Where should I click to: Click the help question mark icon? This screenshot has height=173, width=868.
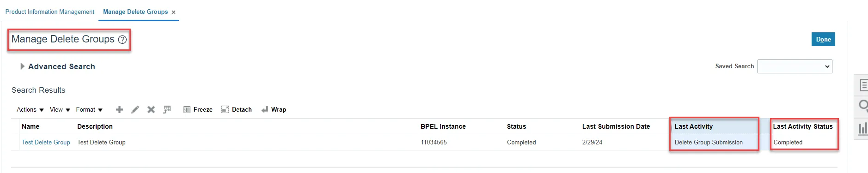click(122, 40)
